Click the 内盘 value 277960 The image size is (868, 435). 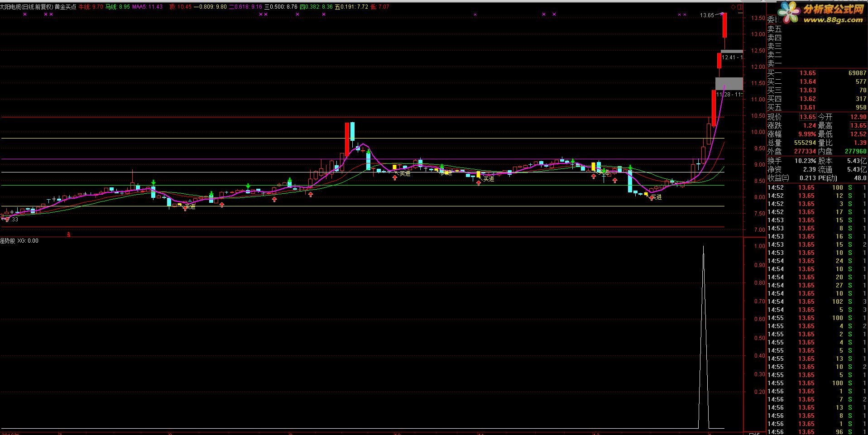pos(856,151)
